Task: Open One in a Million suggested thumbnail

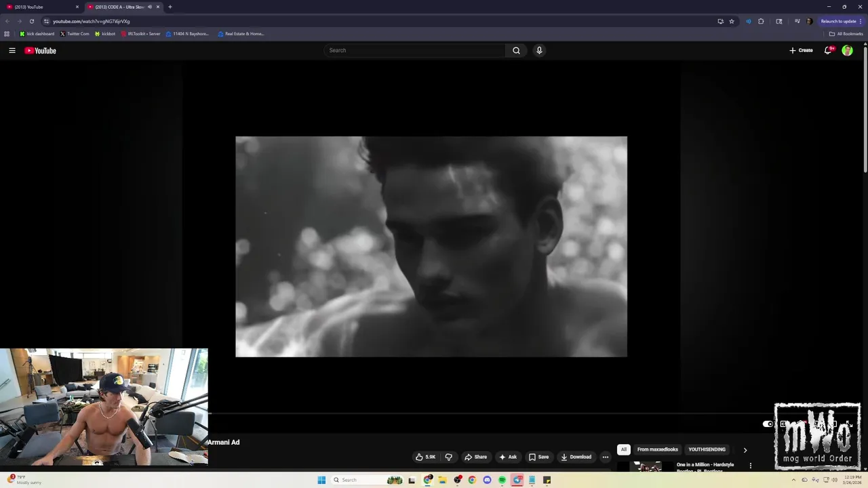Action: tap(647, 466)
